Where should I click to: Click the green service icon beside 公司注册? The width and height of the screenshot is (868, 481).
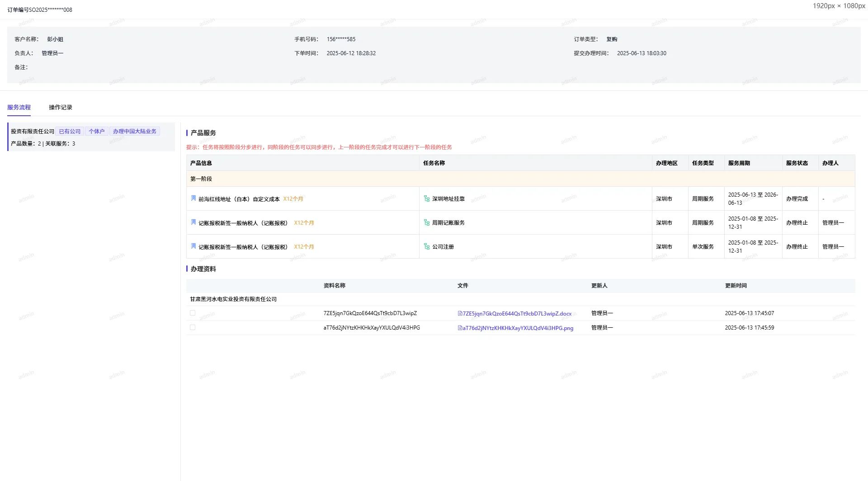tap(426, 246)
